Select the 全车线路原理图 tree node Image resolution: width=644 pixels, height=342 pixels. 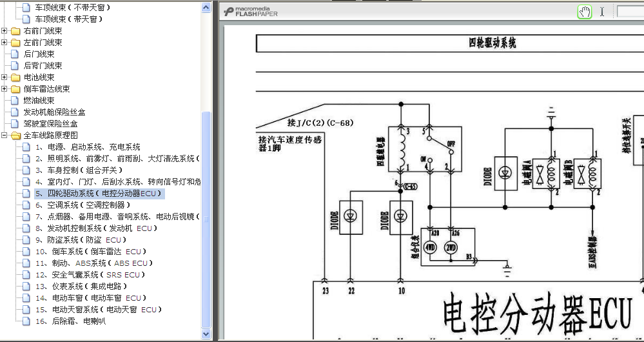(x=50, y=136)
